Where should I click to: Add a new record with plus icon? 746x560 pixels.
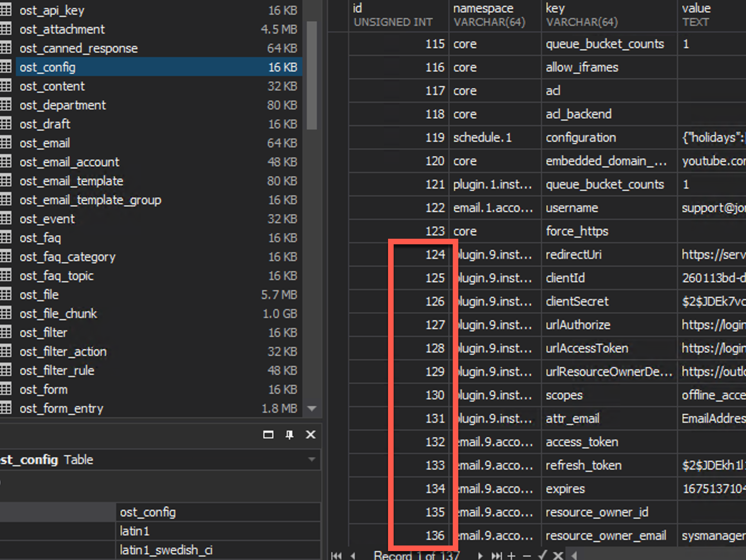[x=511, y=556]
